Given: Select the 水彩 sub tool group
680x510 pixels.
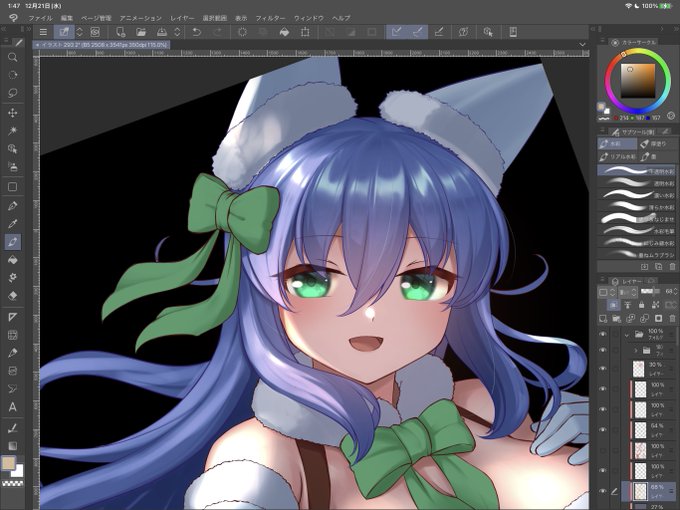Looking at the screenshot, I should coord(617,144).
